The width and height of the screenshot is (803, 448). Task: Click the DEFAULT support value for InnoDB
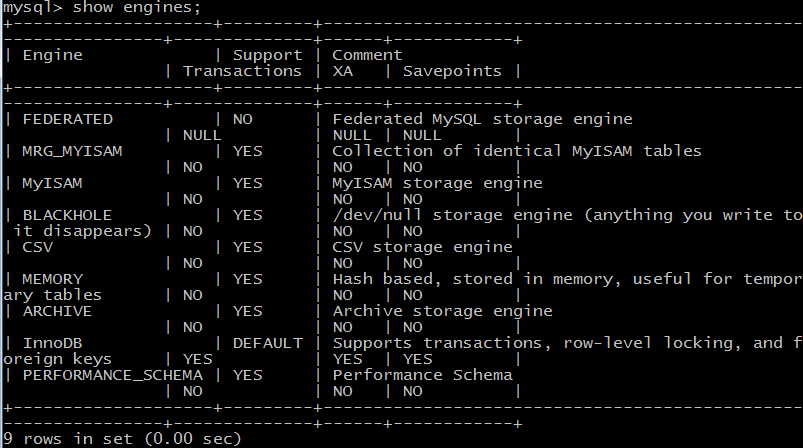[267, 343]
